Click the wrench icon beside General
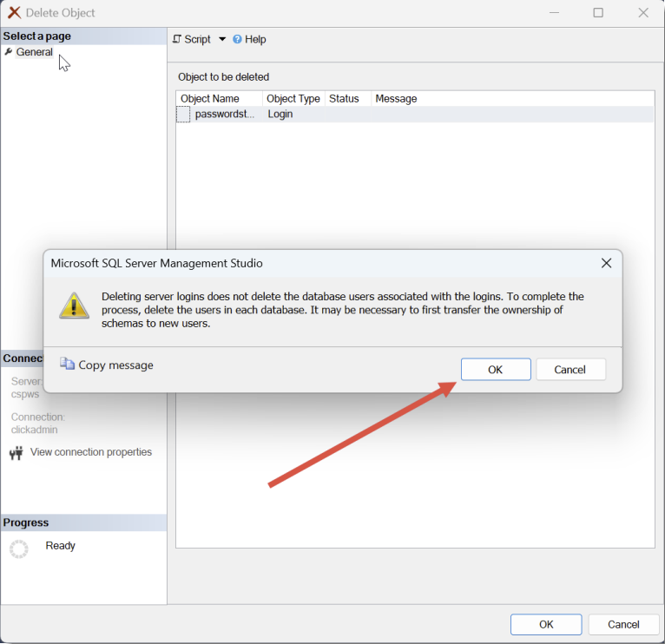 (x=9, y=52)
